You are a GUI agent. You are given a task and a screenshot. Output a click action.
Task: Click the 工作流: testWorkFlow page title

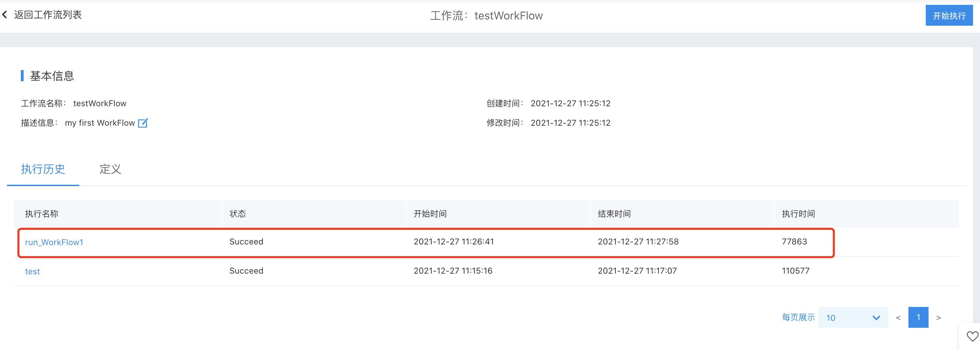pyautogui.click(x=486, y=16)
